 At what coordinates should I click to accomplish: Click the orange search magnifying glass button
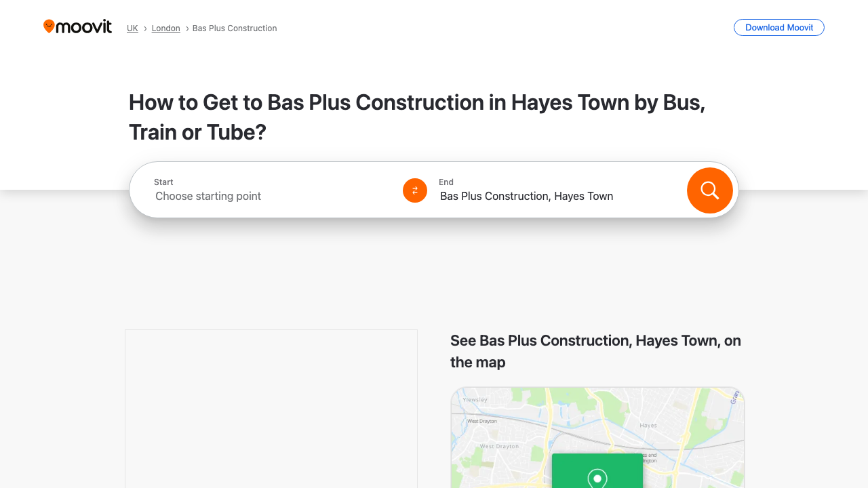(709, 190)
